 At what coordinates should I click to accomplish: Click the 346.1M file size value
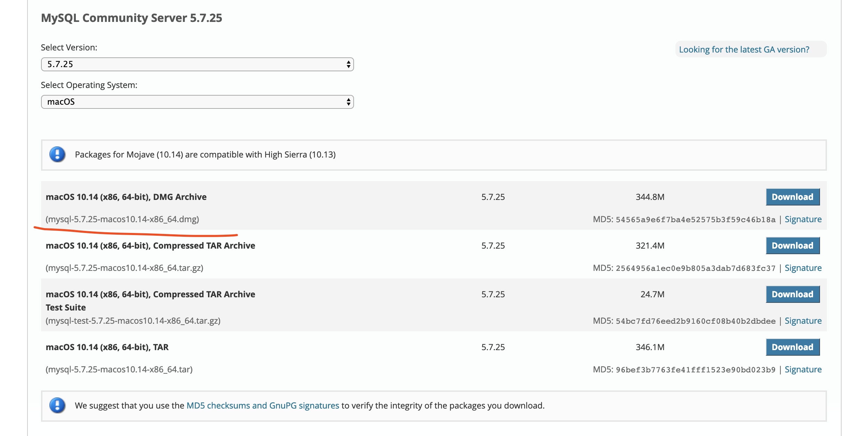pyautogui.click(x=650, y=347)
